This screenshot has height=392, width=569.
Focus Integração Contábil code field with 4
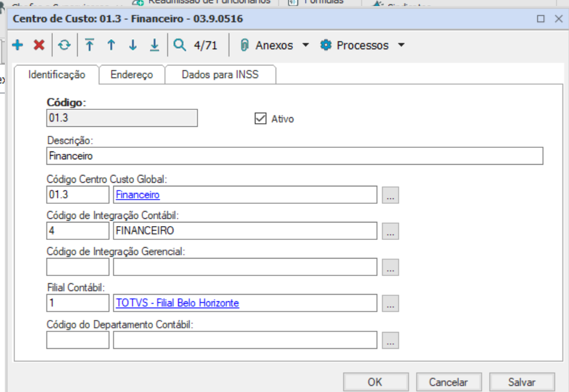click(x=78, y=231)
